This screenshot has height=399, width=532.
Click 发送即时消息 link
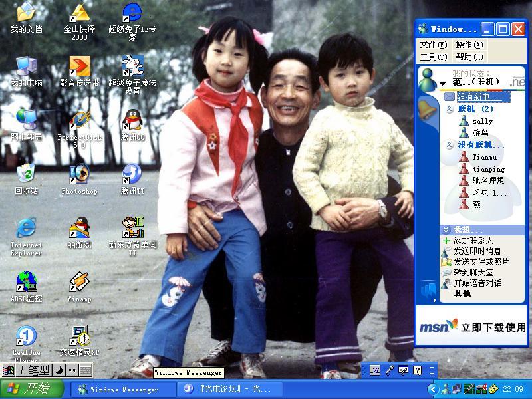tap(477, 251)
